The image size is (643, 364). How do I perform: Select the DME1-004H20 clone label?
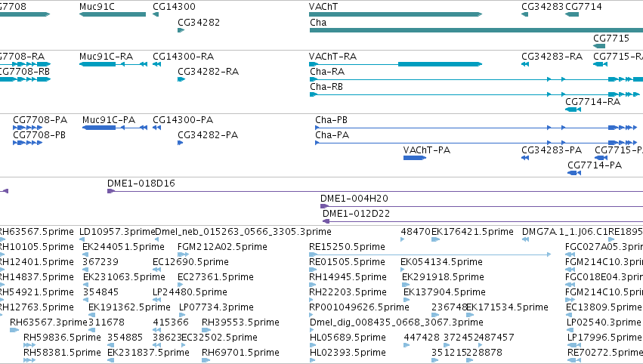click(x=354, y=199)
